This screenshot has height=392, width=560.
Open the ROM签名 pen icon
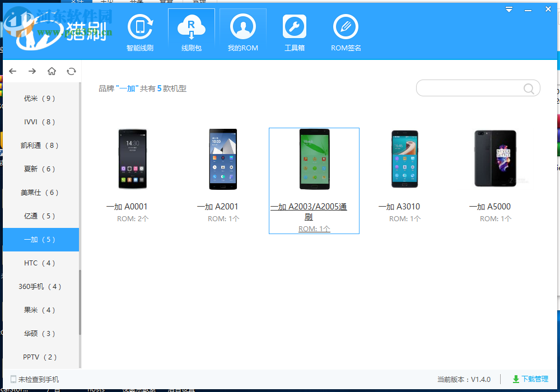346,27
